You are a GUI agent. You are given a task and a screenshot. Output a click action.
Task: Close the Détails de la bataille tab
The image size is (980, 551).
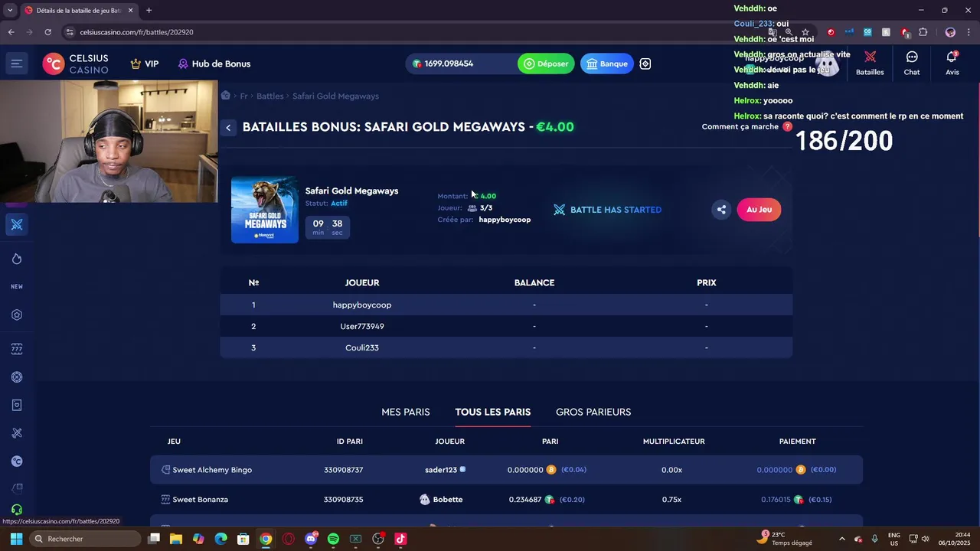click(x=131, y=10)
